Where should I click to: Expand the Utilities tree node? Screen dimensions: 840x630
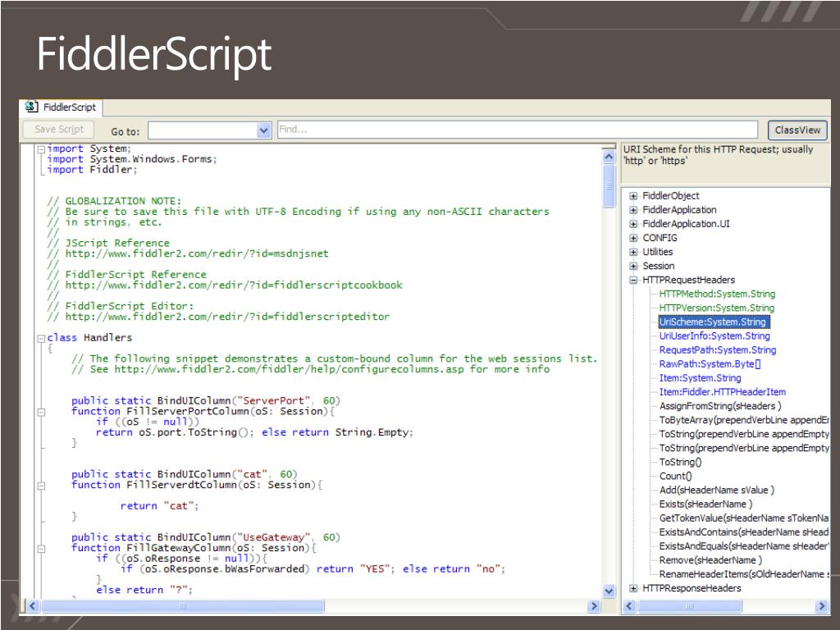(x=633, y=252)
